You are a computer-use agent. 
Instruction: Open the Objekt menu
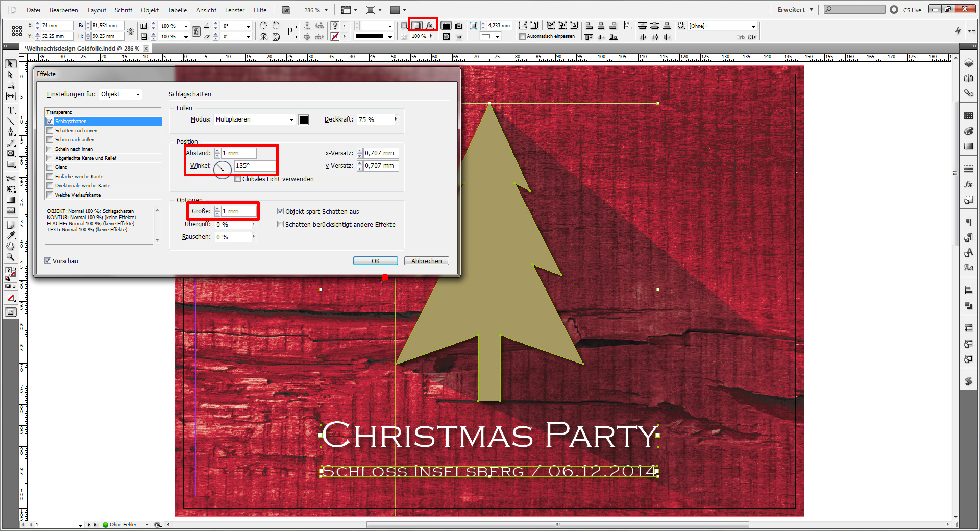coord(149,10)
